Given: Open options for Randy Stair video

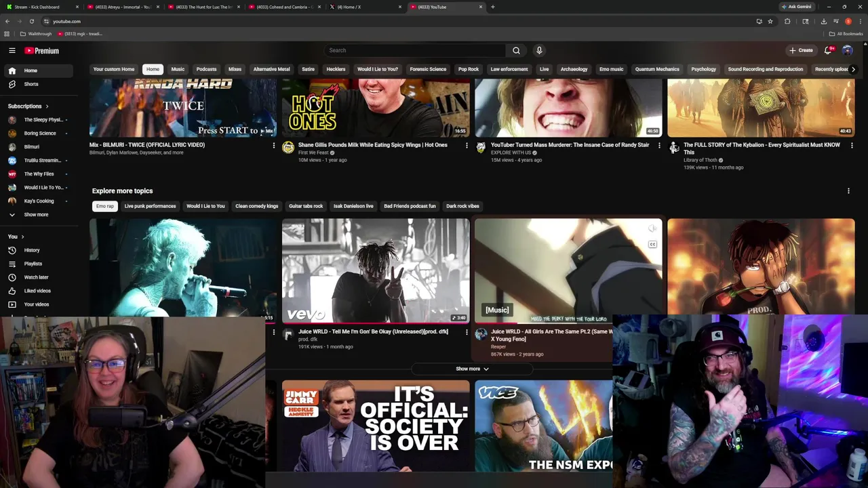Looking at the screenshot, I should click(658, 145).
